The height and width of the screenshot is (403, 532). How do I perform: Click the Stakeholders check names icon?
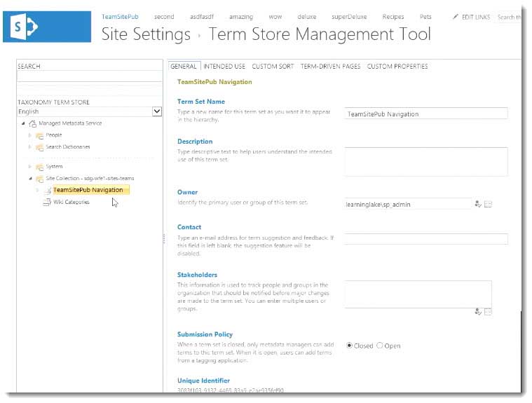(x=478, y=312)
